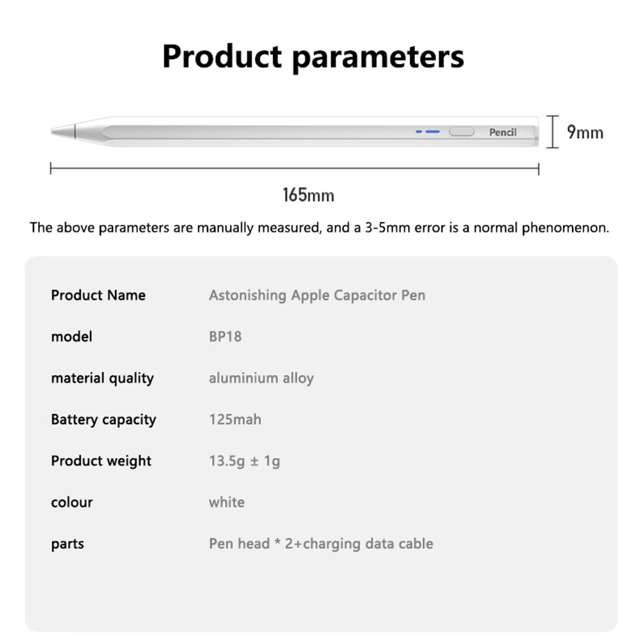Click the BP18 model value
Screen dimensions: 644x644
225,337
